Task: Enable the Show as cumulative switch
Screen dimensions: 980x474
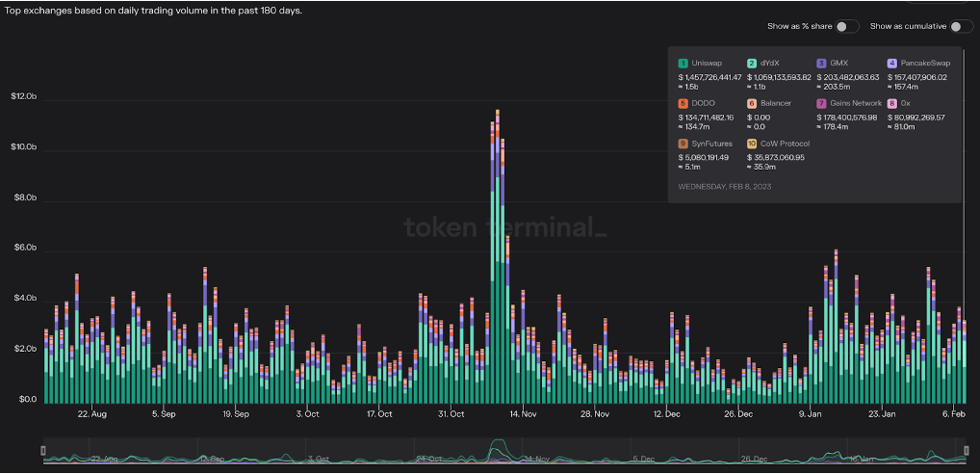Action: tap(962, 26)
